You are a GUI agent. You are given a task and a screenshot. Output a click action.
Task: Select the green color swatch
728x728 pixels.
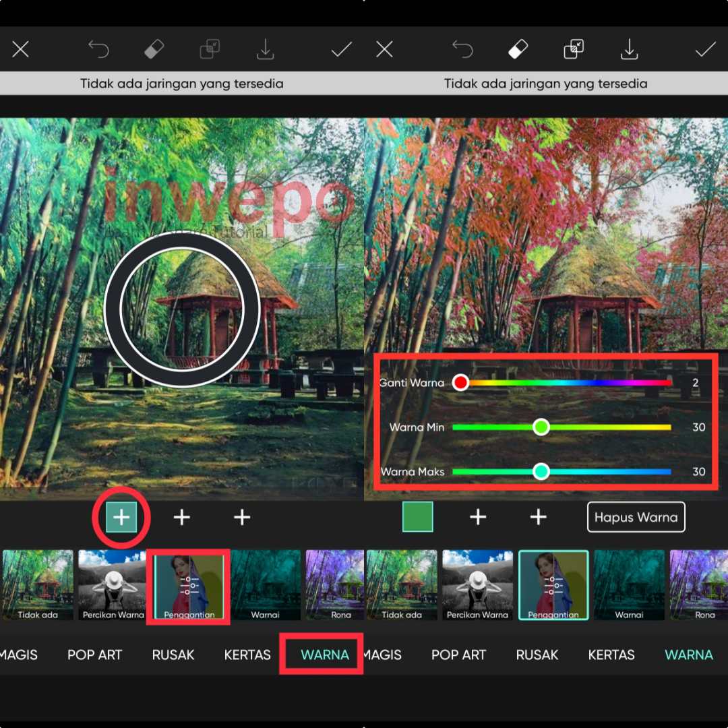click(x=417, y=517)
